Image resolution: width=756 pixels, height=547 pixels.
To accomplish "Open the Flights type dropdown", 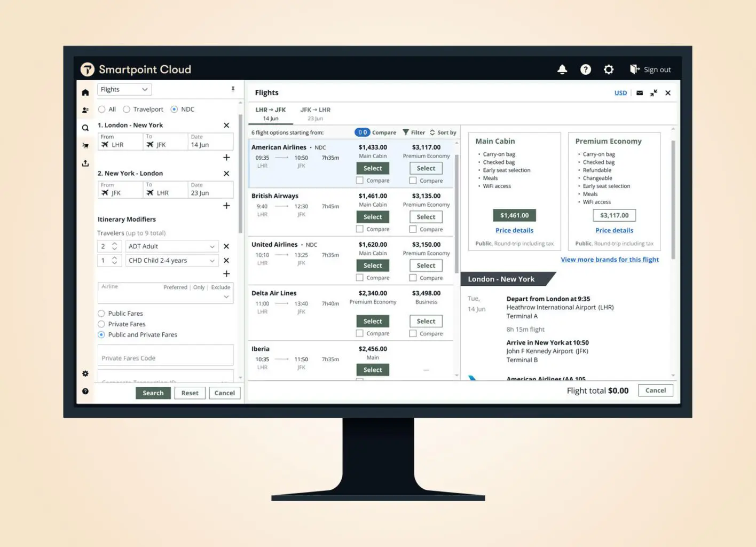I will [124, 90].
